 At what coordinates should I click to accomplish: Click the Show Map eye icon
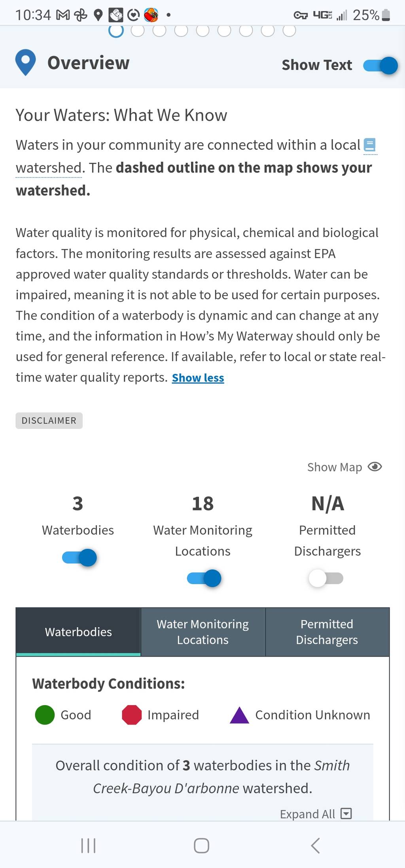(375, 467)
